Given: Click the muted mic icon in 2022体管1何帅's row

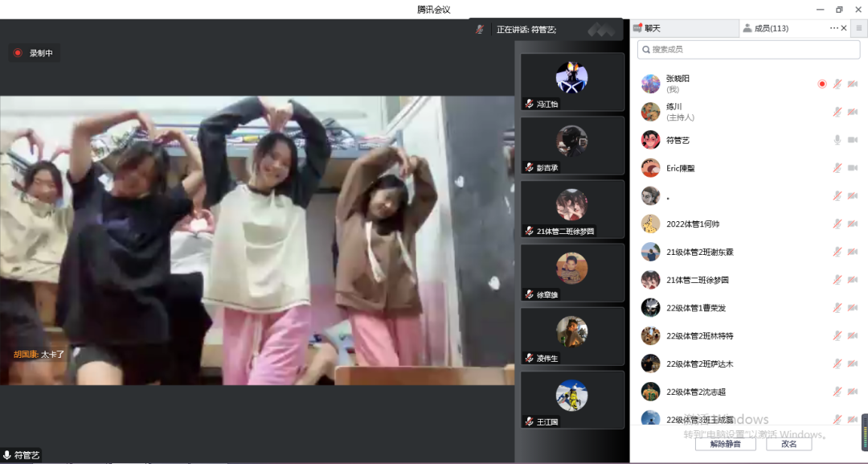Looking at the screenshot, I should (837, 224).
